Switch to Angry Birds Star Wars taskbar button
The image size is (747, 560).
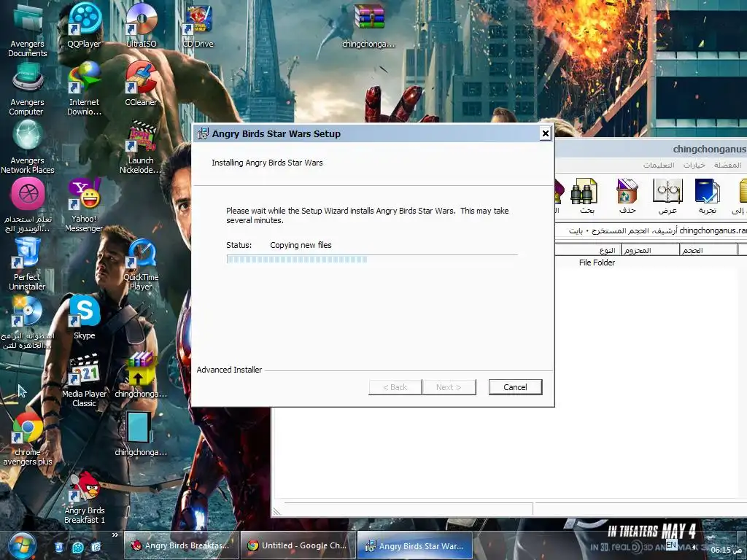click(415, 545)
